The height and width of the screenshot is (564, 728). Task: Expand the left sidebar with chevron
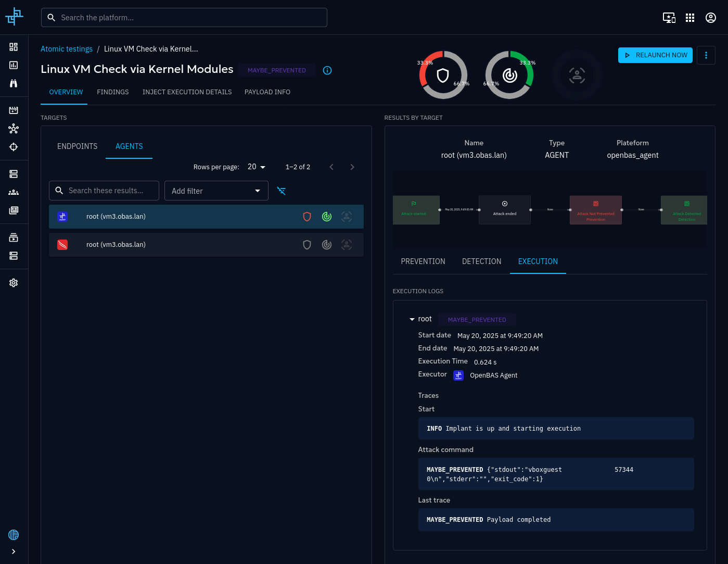[x=14, y=552]
